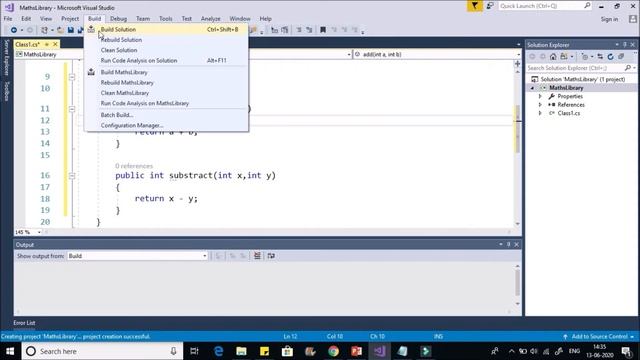Click the Open File toolbar icon

coord(60,30)
